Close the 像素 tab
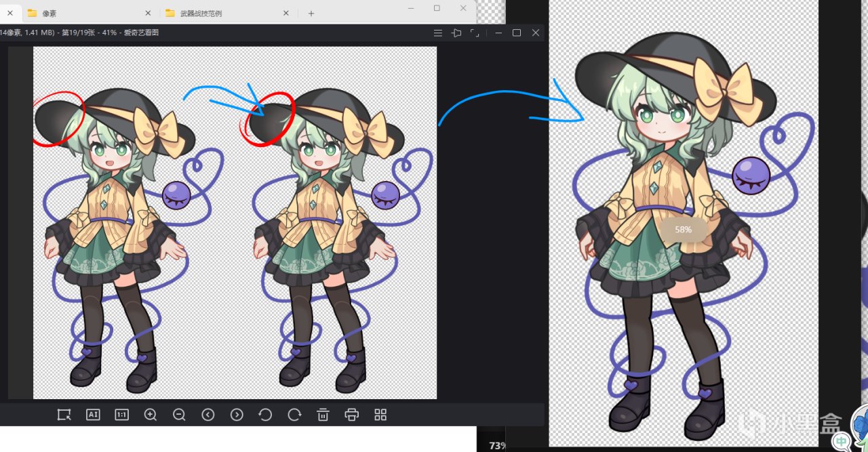The height and width of the screenshot is (452, 868). [x=149, y=13]
